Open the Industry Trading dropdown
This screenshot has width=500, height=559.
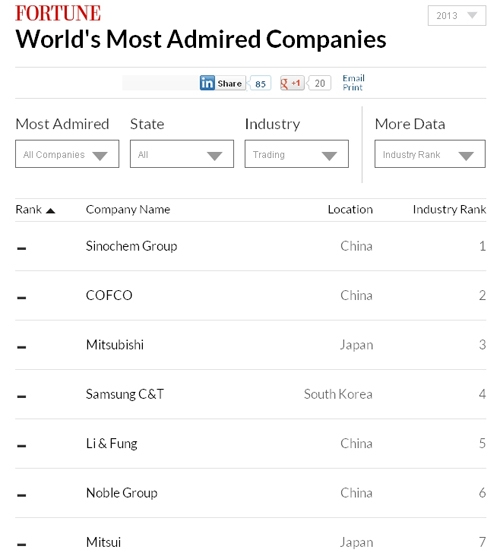297,154
